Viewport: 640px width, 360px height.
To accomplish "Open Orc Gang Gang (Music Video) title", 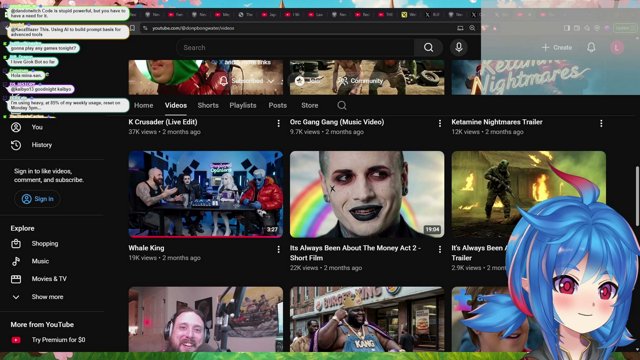I will 337,122.
